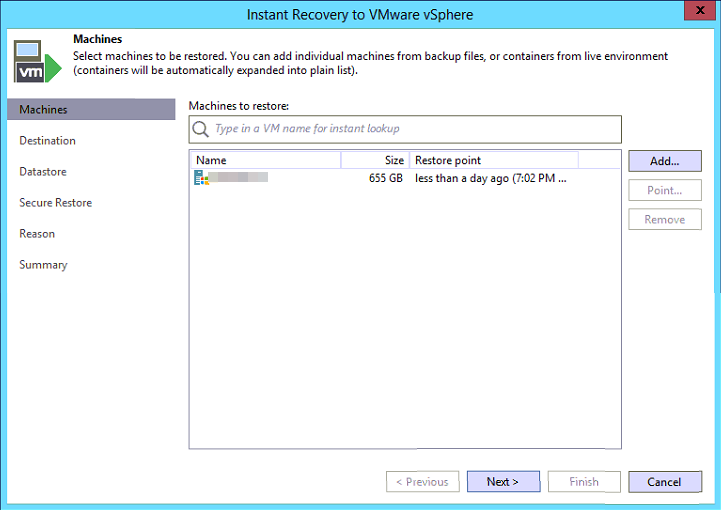Click the magnifying glass search icon
The image size is (721, 510).
(201, 129)
